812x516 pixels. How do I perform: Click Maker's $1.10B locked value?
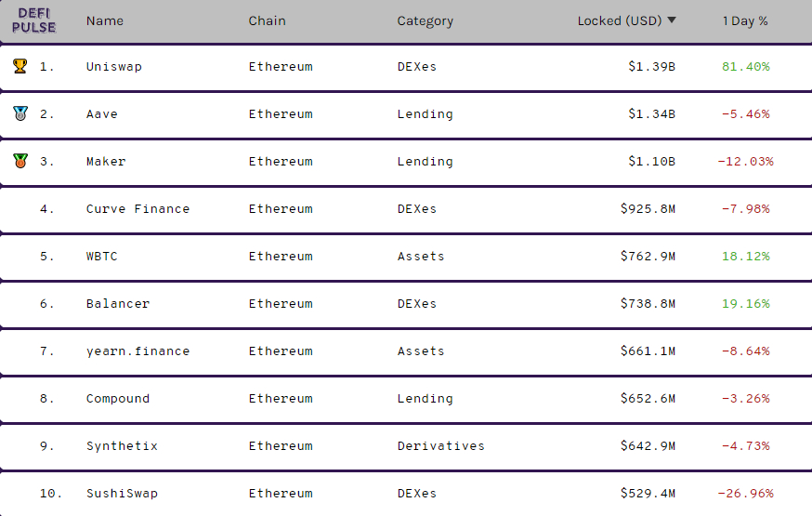coord(651,162)
